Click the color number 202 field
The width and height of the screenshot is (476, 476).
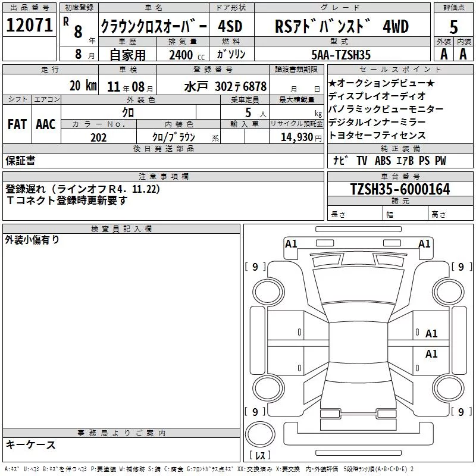pos(99,137)
